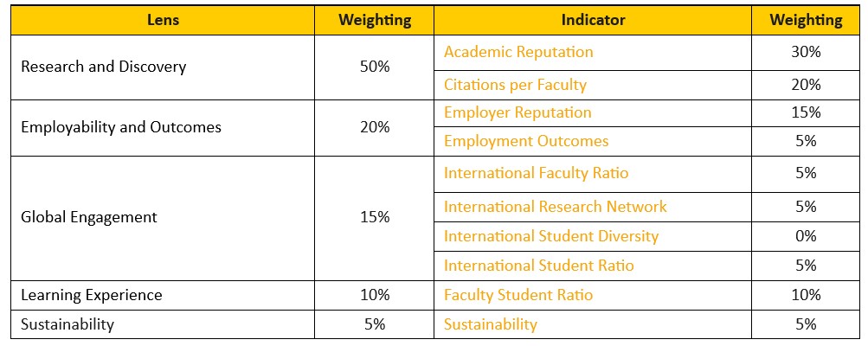The width and height of the screenshot is (868, 346).
Task: Click the black Sustainability lens cell
Action: pos(67,324)
